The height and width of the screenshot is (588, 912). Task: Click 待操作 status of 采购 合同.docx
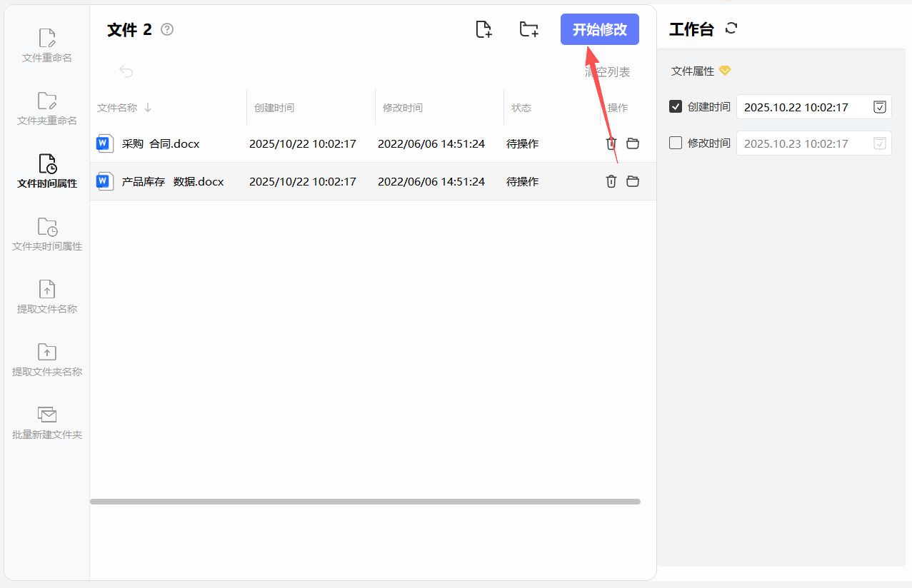pyautogui.click(x=523, y=144)
